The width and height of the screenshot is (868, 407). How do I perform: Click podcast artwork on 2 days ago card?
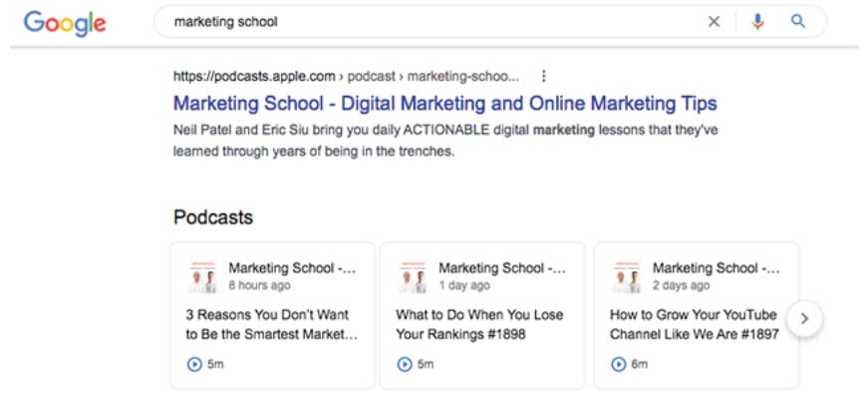pos(627,276)
